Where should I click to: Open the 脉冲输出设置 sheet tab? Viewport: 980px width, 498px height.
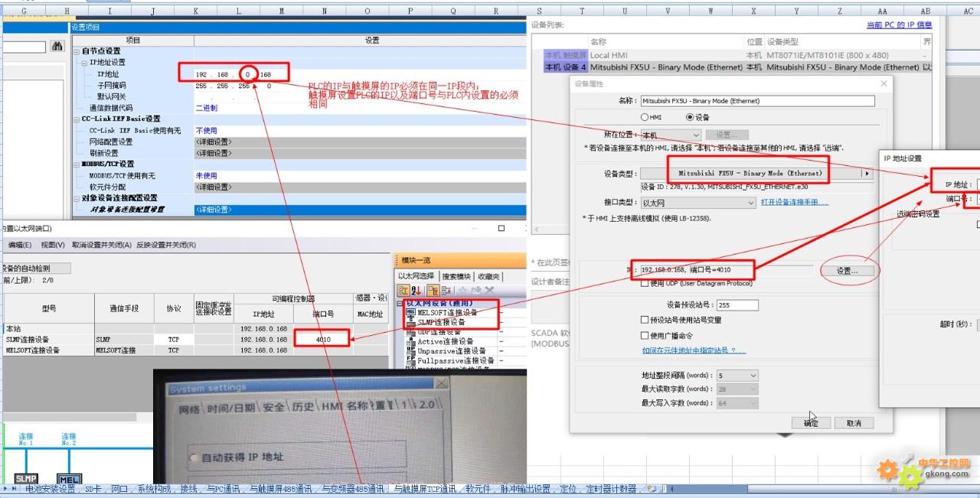(x=526, y=489)
